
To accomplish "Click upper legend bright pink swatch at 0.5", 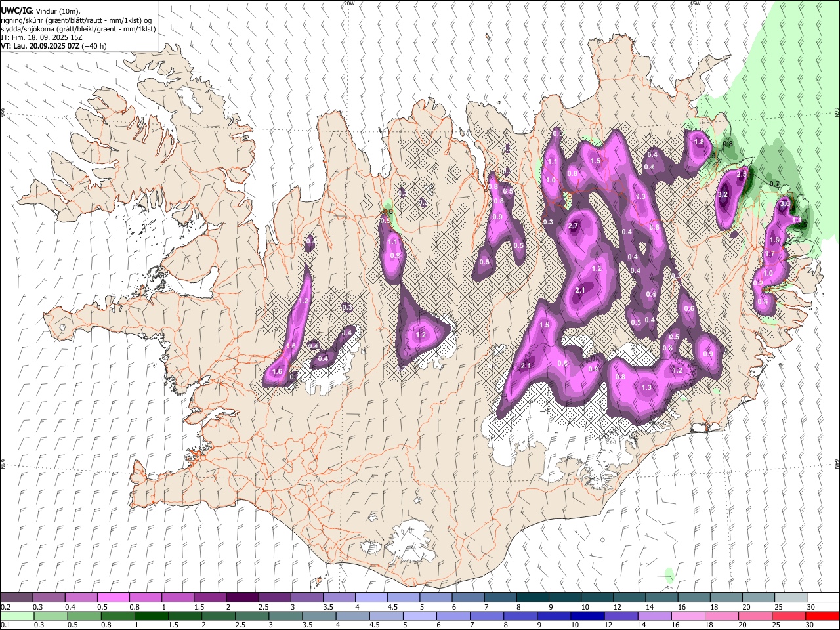I will (x=113, y=597).
